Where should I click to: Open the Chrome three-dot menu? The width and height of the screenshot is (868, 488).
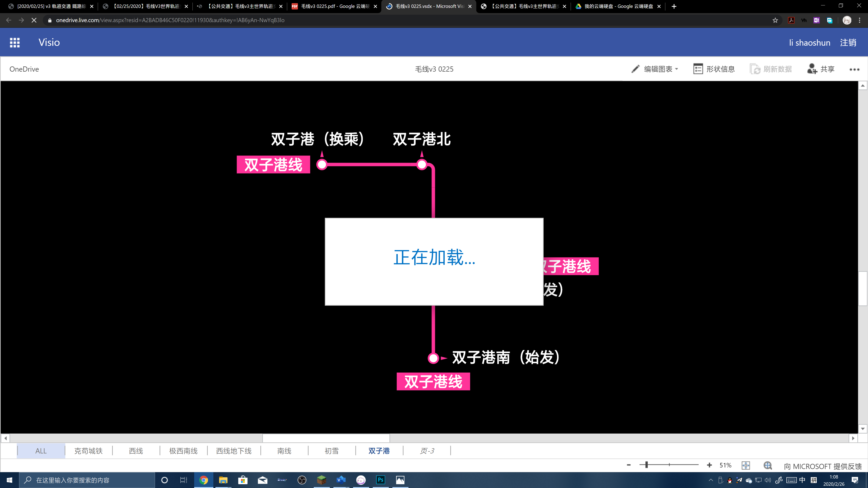click(x=860, y=20)
